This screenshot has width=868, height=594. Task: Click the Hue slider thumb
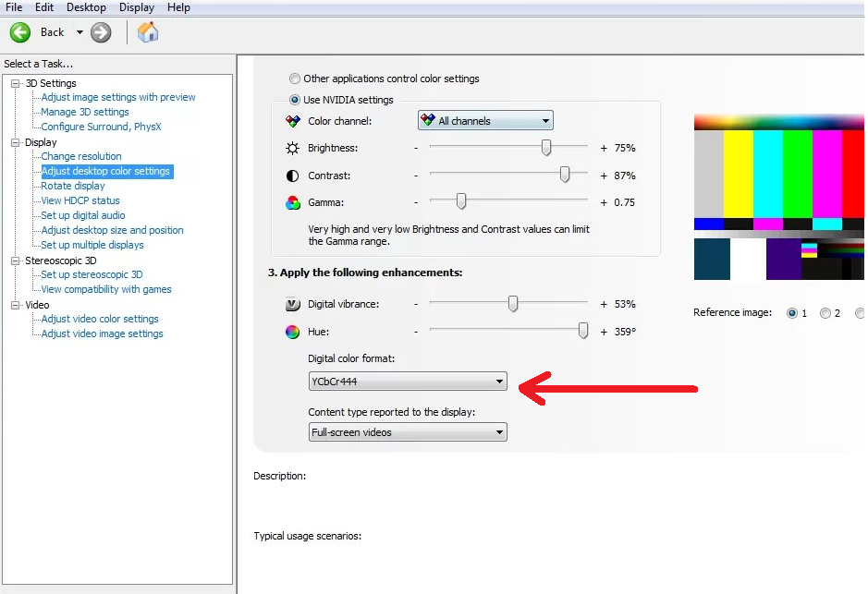point(583,331)
